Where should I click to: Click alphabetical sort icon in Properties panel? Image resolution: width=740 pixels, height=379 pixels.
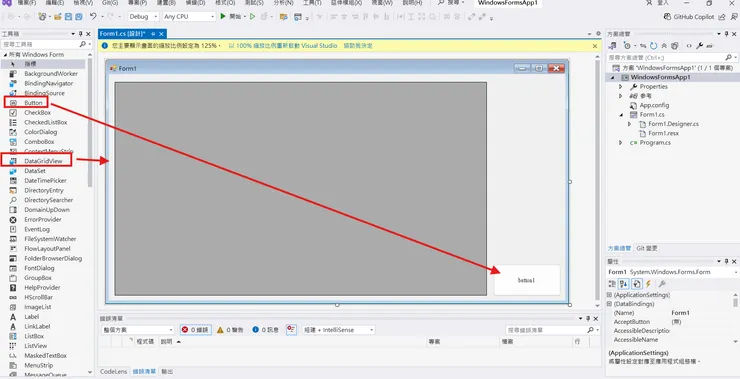tap(624, 284)
